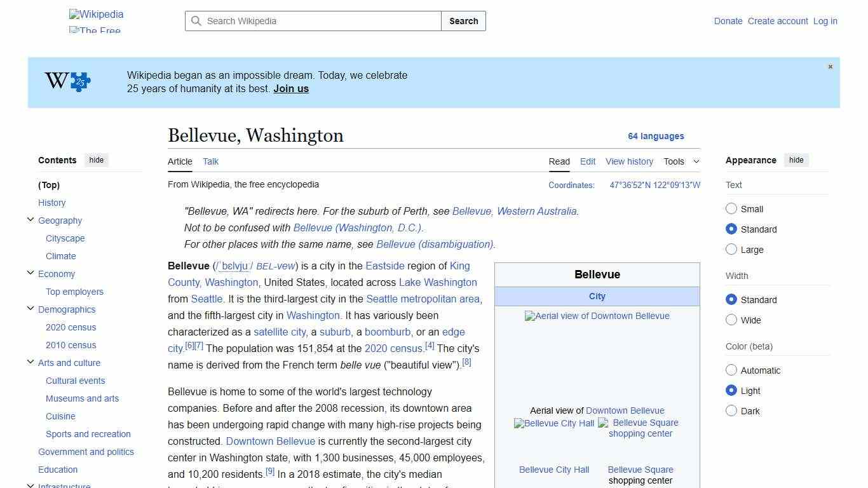868x488 pixels.
Task: Click the Wikipedia logo
Action: click(x=96, y=14)
